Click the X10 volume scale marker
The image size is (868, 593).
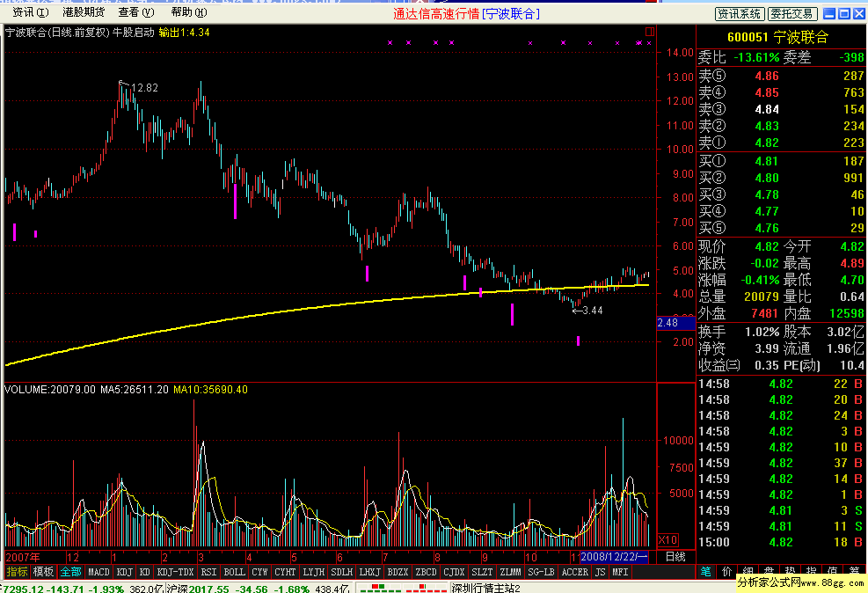[x=667, y=540]
